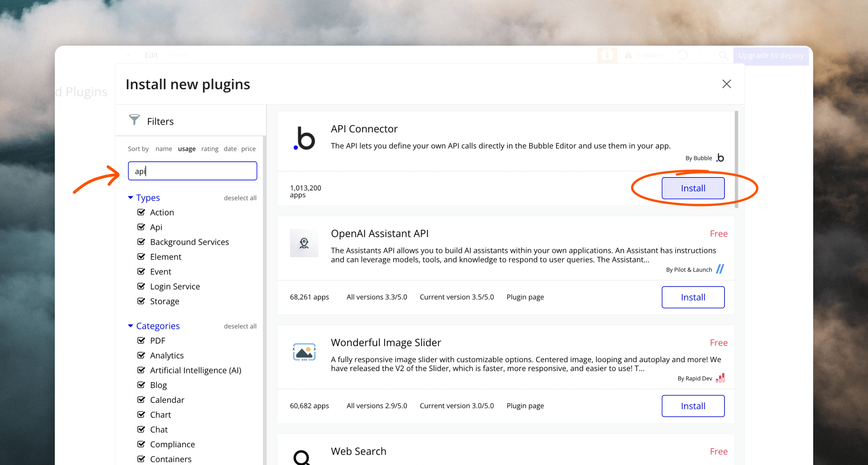Click the Wonderful Image Slider plugin icon

(304, 352)
